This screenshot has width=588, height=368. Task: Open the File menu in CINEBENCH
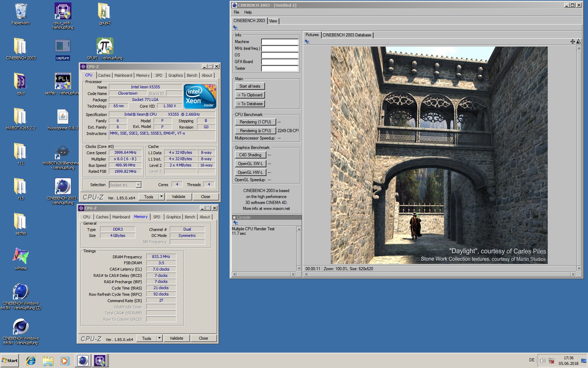click(237, 12)
